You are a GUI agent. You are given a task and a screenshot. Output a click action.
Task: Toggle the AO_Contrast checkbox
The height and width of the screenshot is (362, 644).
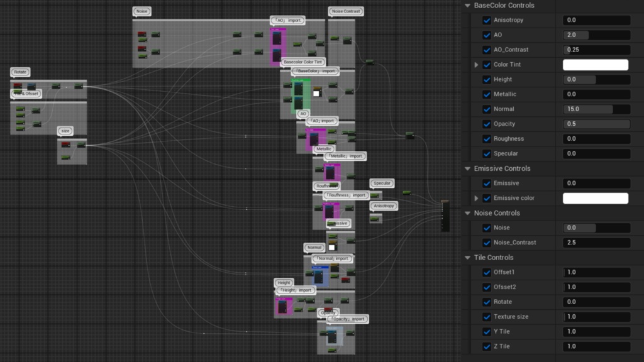click(x=487, y=50)
